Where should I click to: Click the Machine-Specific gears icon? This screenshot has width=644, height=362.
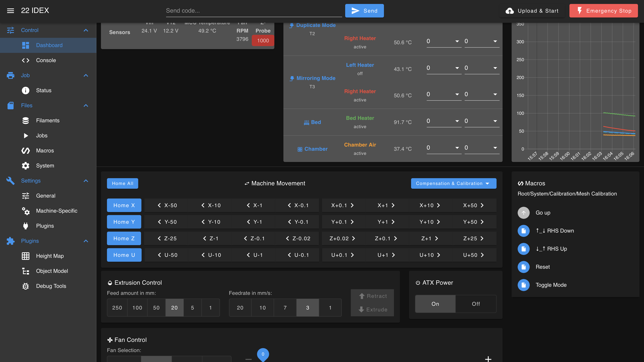coord(25,211)
